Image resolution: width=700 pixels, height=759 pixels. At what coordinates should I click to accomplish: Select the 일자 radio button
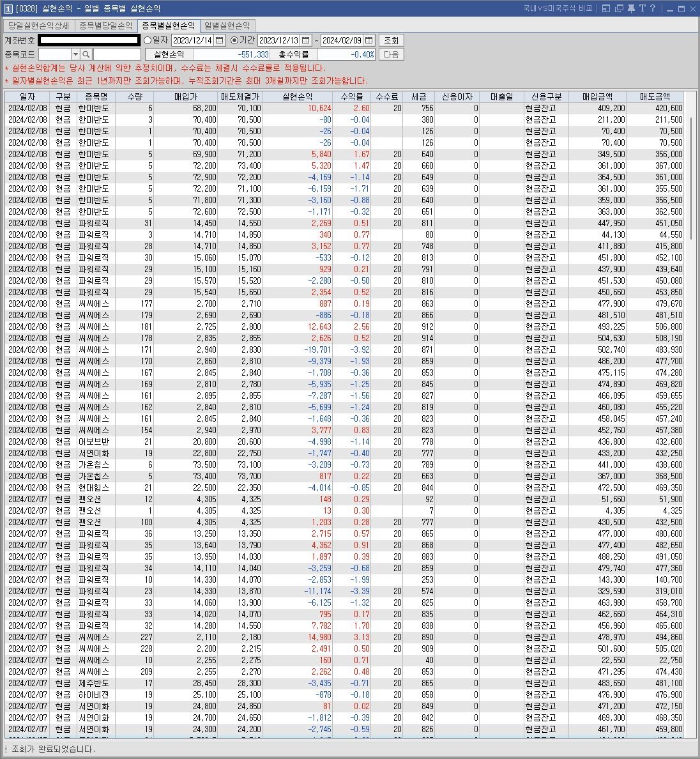point(148,41)
